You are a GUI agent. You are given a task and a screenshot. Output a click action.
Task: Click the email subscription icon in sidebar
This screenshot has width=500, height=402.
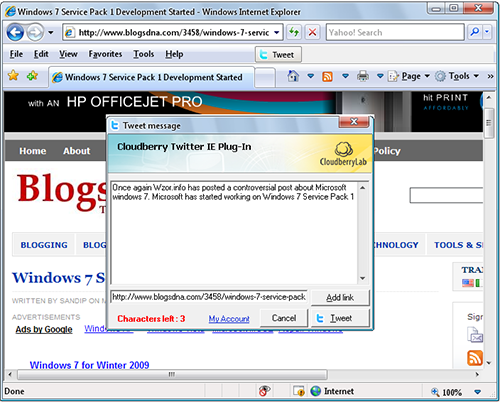coord(475,335)
